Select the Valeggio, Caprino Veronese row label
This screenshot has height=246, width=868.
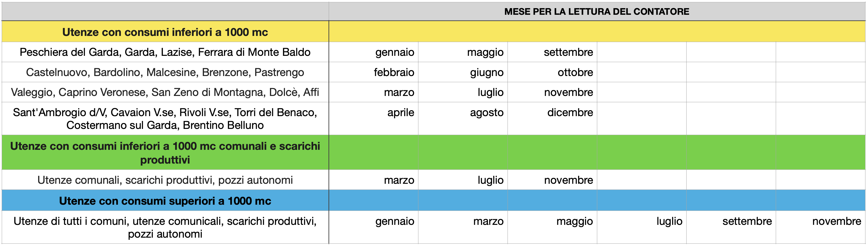click(165, 92)
